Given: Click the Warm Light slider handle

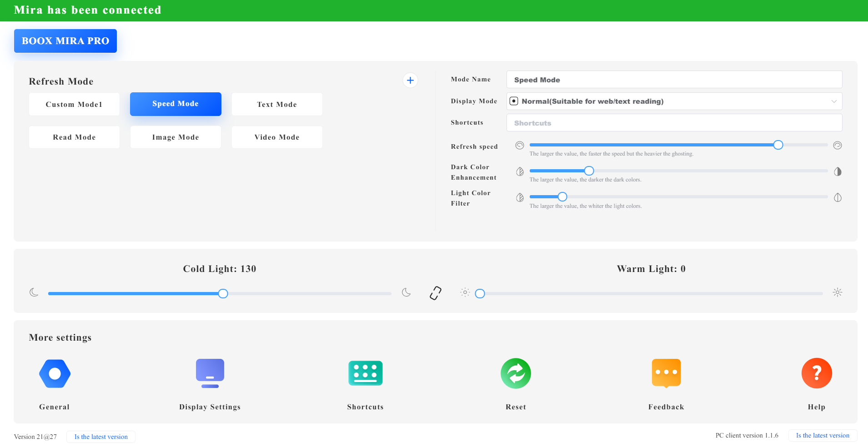Looking at the screenshot, I should (480, 294).
